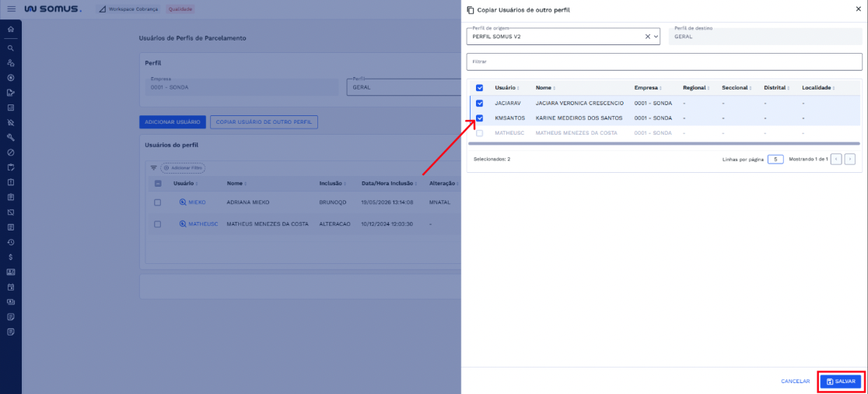Screen dimensions: 868x394
Task: Click the copy icon in the panel title
Action: (471, 10)
